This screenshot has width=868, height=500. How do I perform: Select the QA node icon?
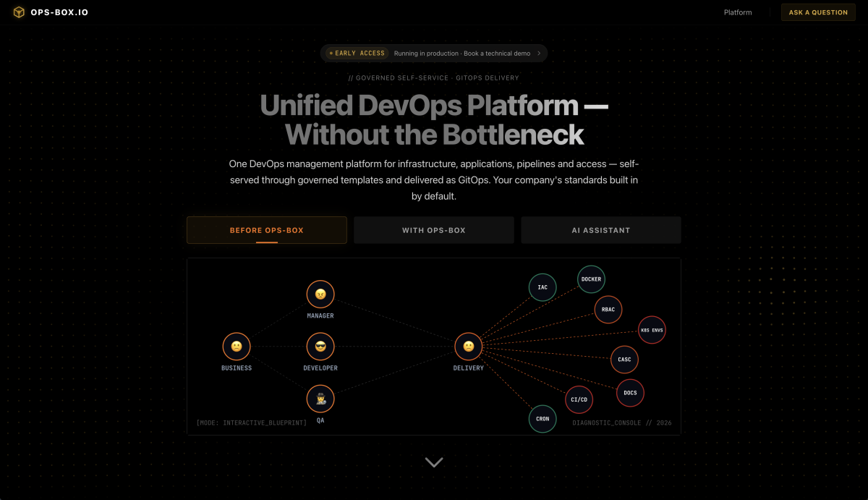click(x=320, y=399)
